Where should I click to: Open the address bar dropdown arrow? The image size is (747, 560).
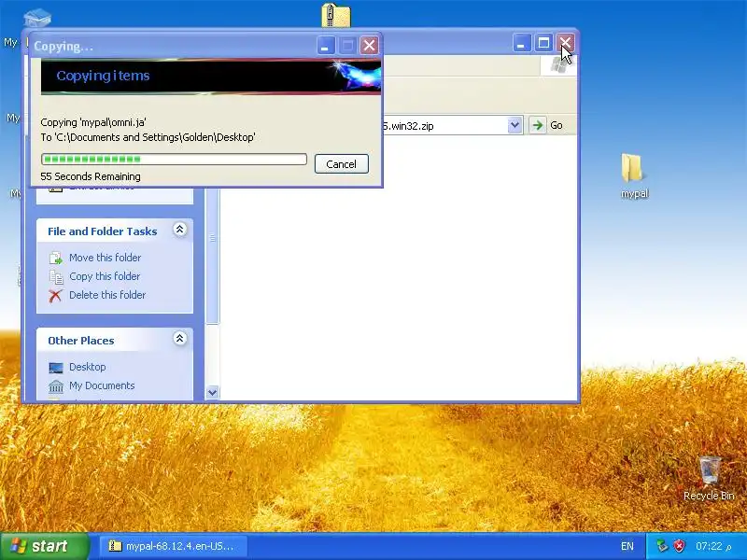pos(514,125)
